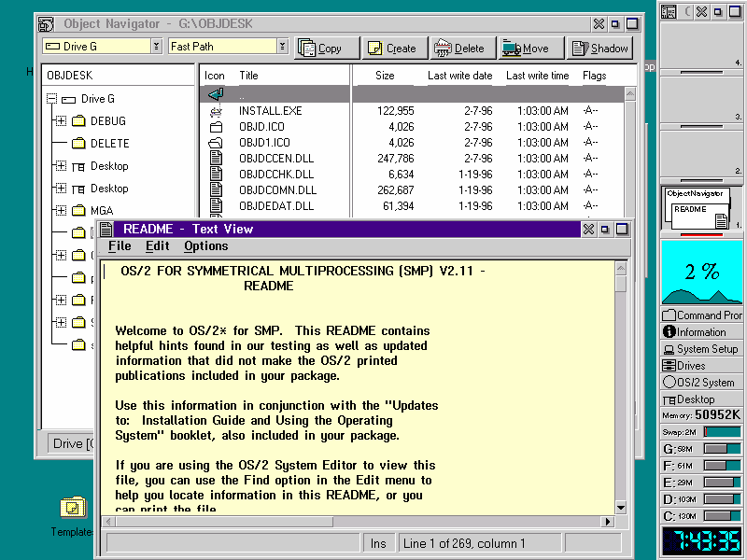Click the Delete button in Object Navigator
The width and height of the screenshot is (747, 560).
point(463,49)
